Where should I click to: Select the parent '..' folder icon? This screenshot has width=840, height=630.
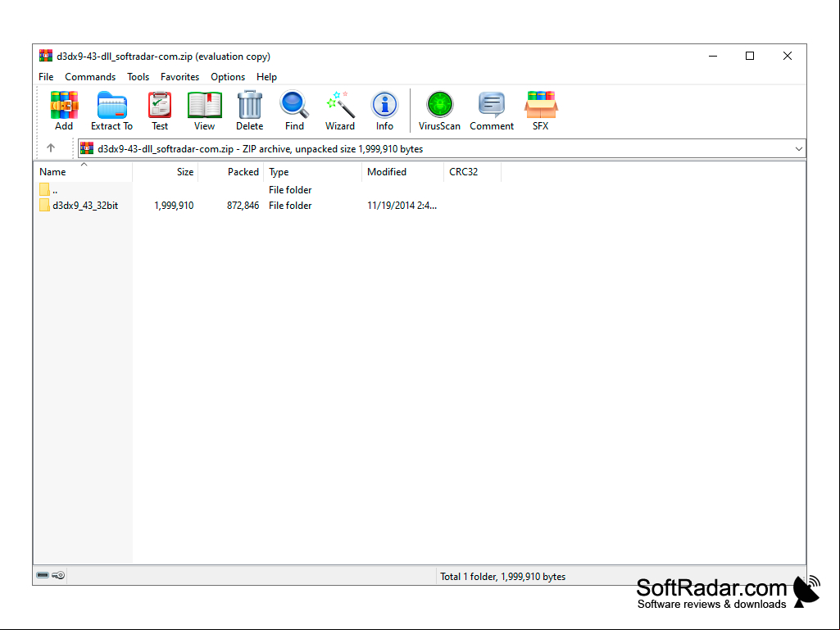pyautogui.click(x=44, y=189)
